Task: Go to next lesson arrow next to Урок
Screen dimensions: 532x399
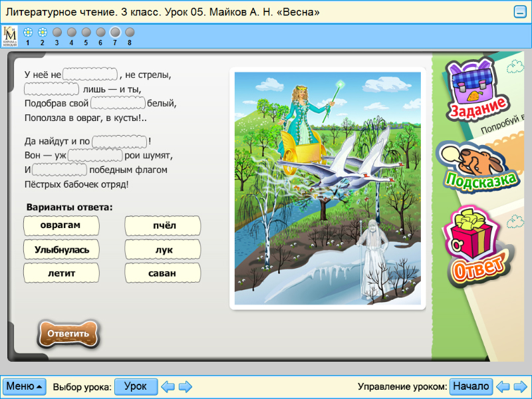Action: click(186, 386)
